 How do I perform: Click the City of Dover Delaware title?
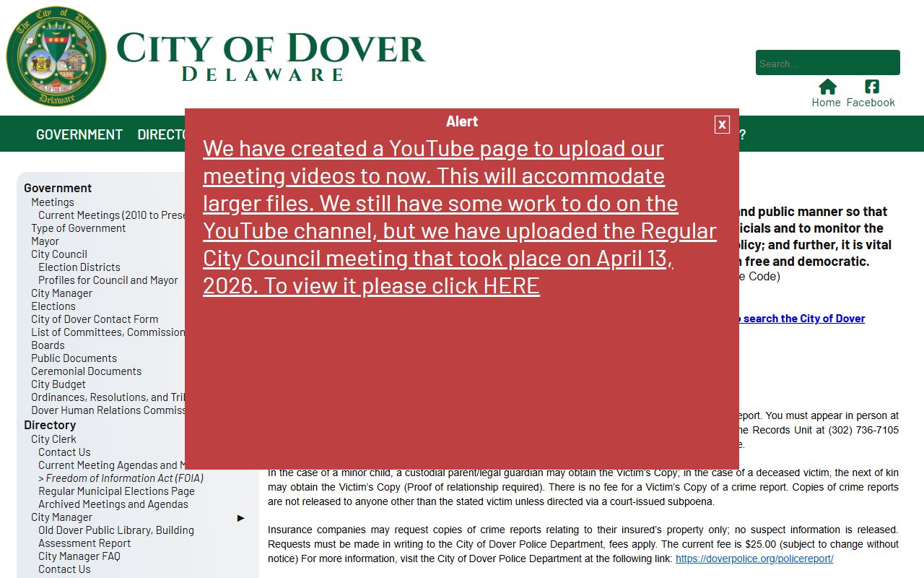click(x=271, y=56)
